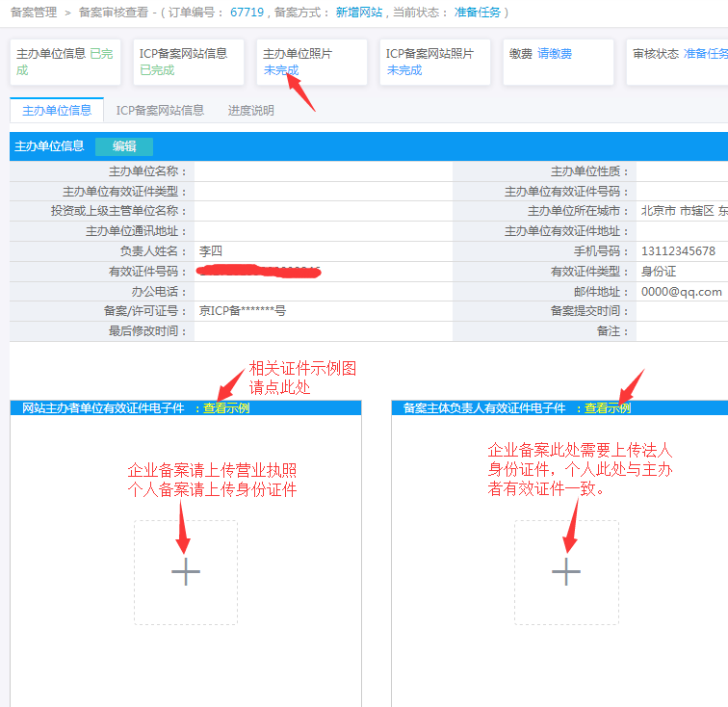
Task: Click the plus icon to upload the responsible person's ID
Action: (x=566, y=572)
